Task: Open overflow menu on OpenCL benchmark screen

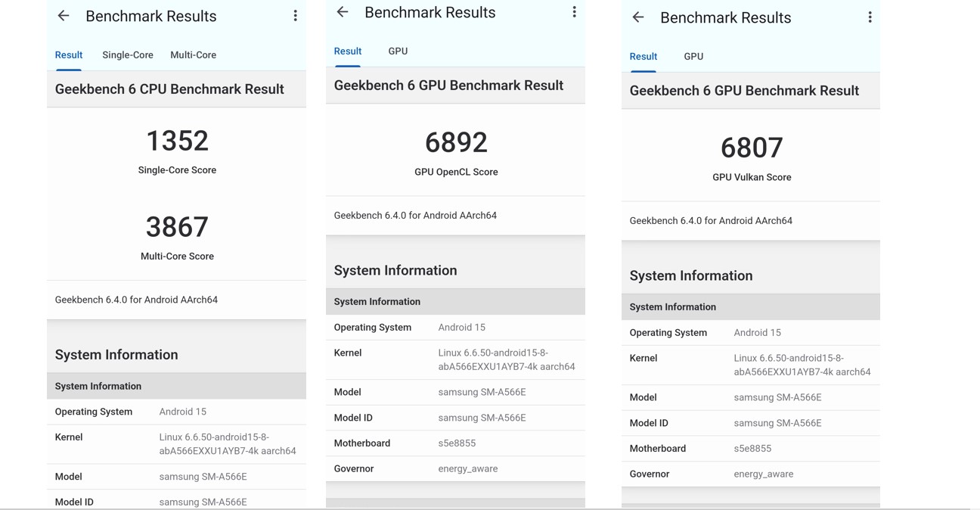Action: coord(574,12)
